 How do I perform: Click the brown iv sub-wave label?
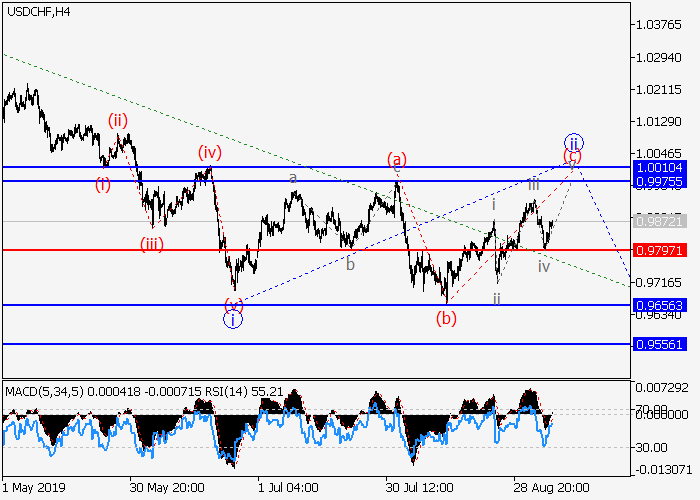tap(543, 266)
